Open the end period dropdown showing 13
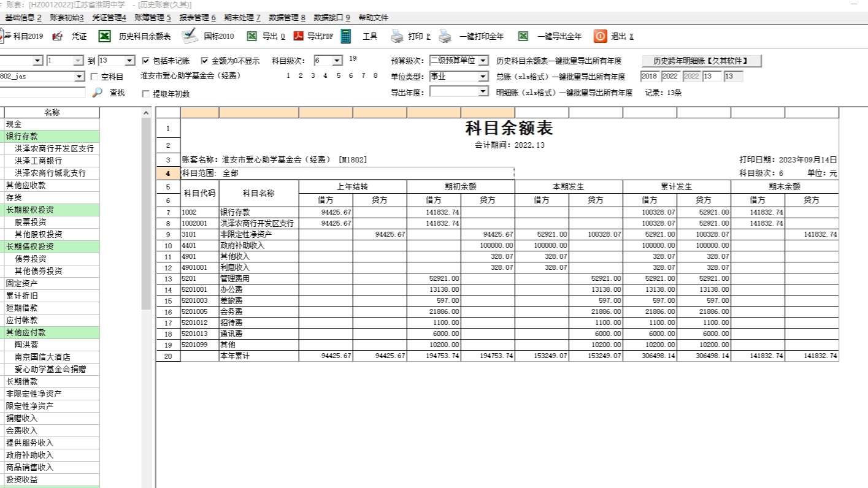Viewport: 868px width, 488px height. [129, 61]
